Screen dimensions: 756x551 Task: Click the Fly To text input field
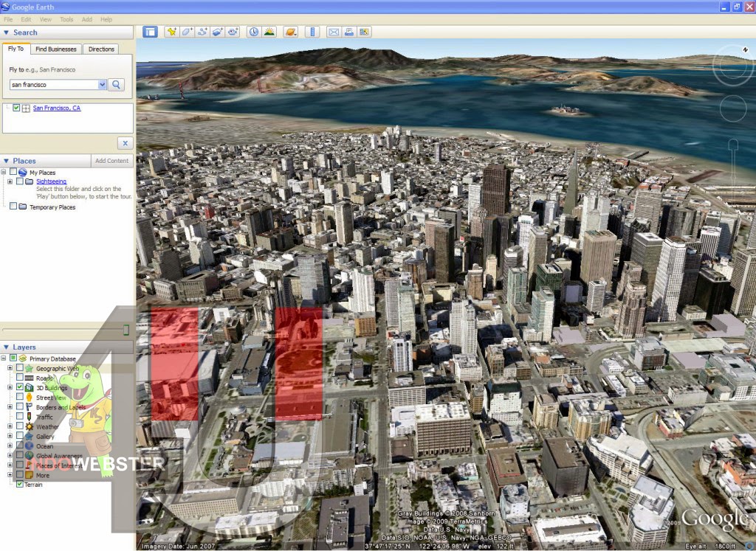53,85
